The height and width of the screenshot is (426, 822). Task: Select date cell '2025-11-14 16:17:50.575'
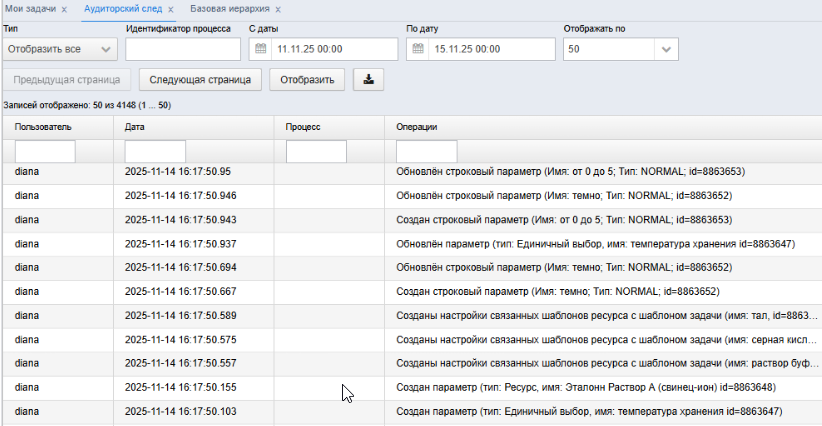(180, 340)
